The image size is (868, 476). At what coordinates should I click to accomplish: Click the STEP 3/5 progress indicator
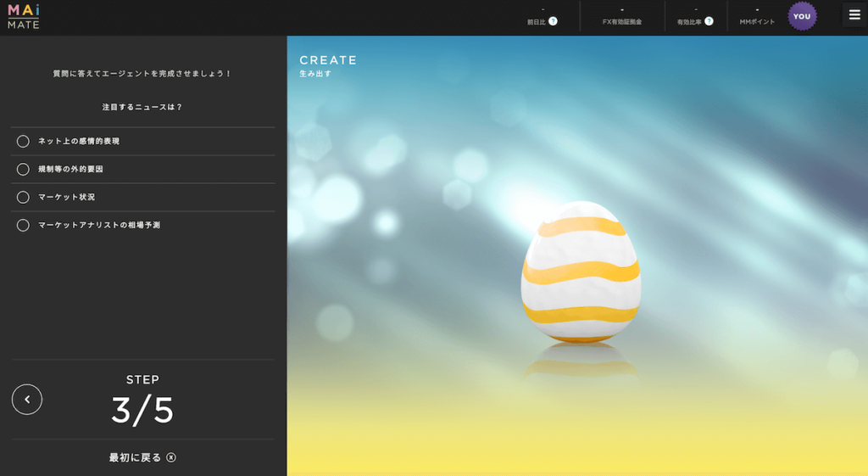142,400
